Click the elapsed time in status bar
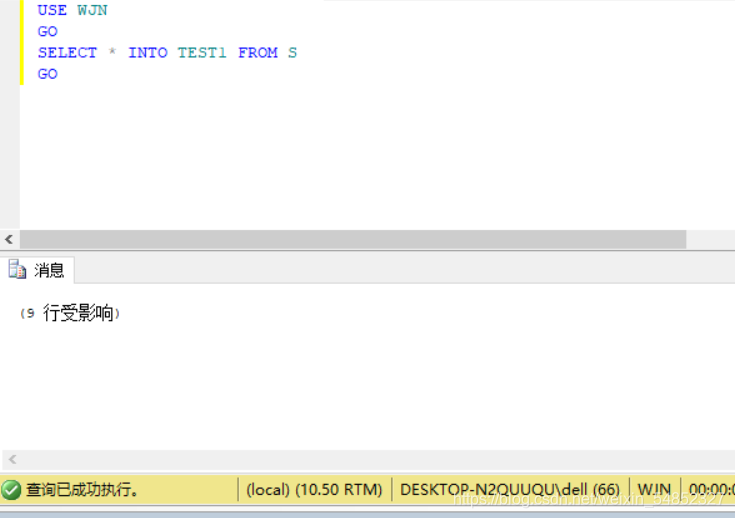The image size is (735, 518). click(711, 490)
